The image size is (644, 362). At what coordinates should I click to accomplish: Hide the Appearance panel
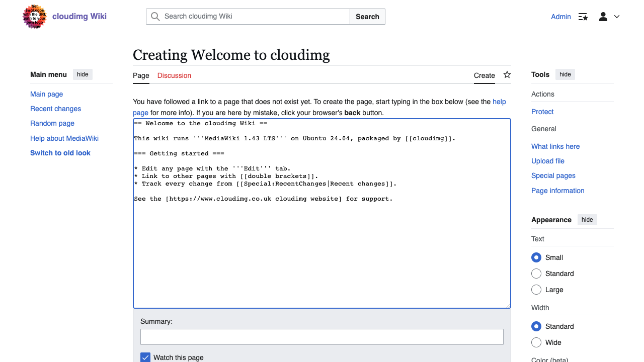(587, 220)
